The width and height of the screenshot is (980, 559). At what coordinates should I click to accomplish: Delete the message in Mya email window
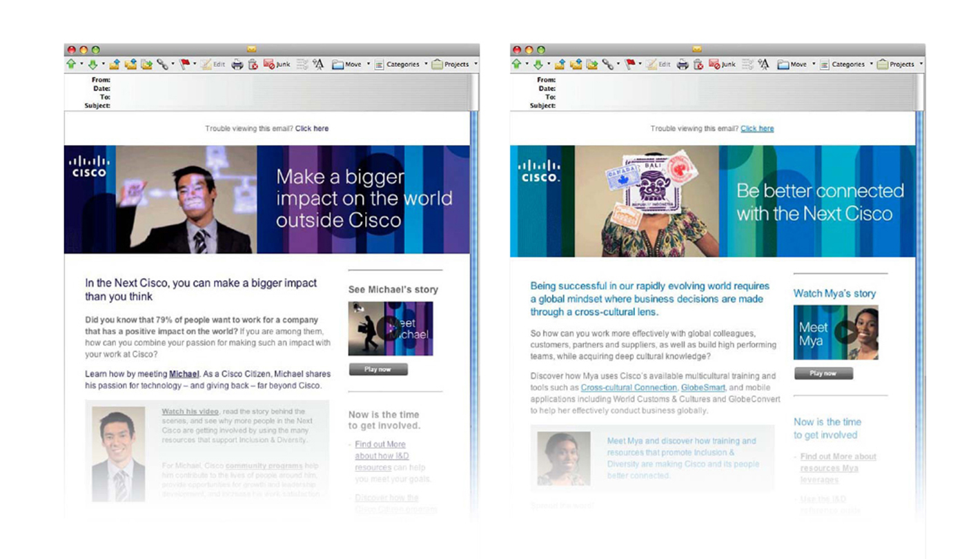coord(698,64)
